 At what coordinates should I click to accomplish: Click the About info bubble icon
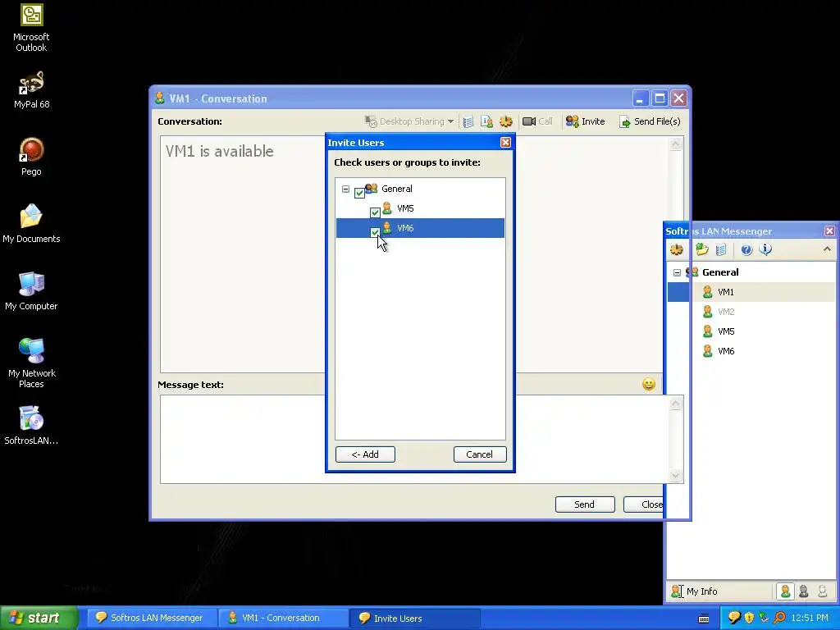[x=765, y=249]
